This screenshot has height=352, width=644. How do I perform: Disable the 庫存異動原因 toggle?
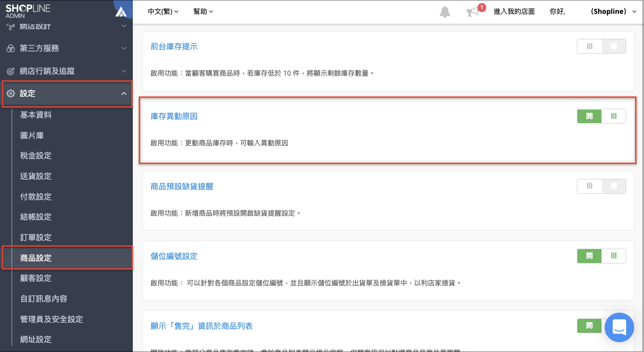[x=601, y=116]
